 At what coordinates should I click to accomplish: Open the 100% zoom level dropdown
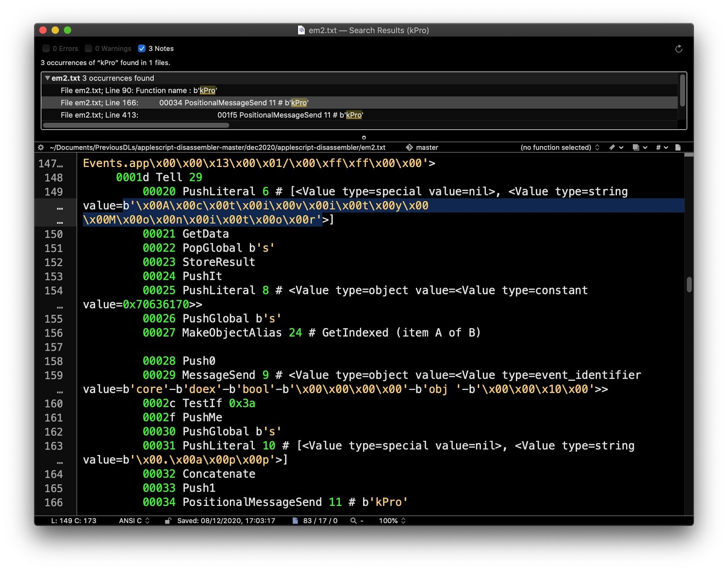(x=392, y=520)
